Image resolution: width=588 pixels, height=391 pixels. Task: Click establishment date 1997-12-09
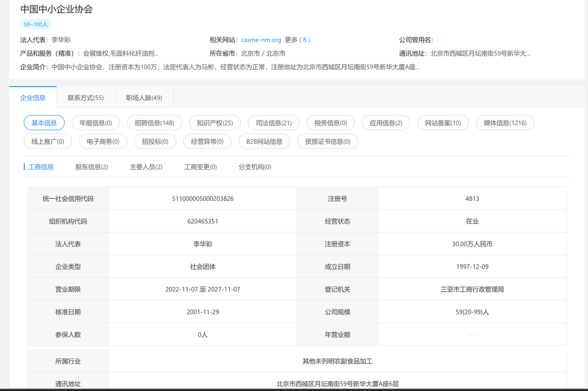[472, 267]
